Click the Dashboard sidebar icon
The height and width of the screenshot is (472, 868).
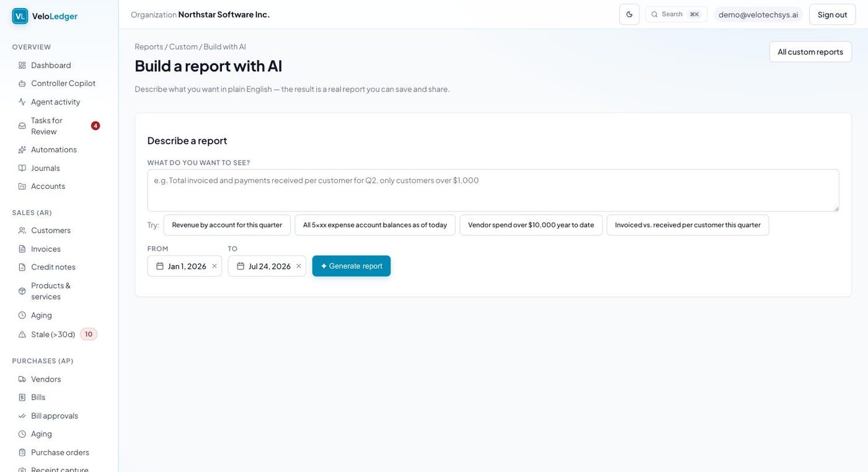[22, 65]
